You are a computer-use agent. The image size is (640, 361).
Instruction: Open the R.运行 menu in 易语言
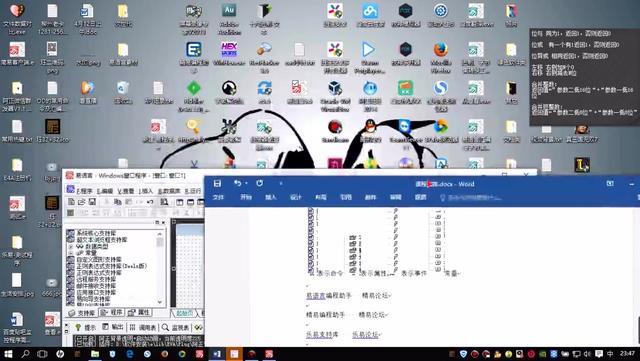(x=193, y=191)
